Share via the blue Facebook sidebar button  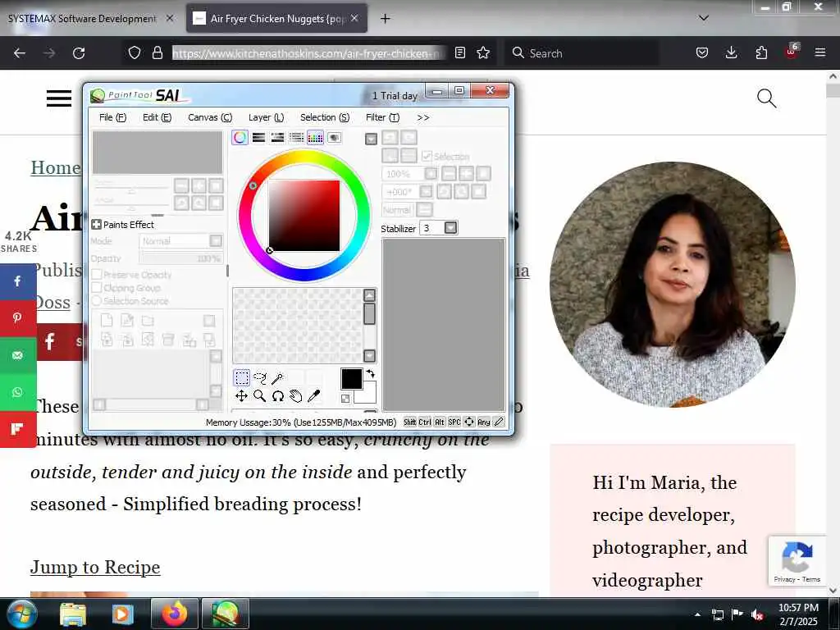point(18,281)
